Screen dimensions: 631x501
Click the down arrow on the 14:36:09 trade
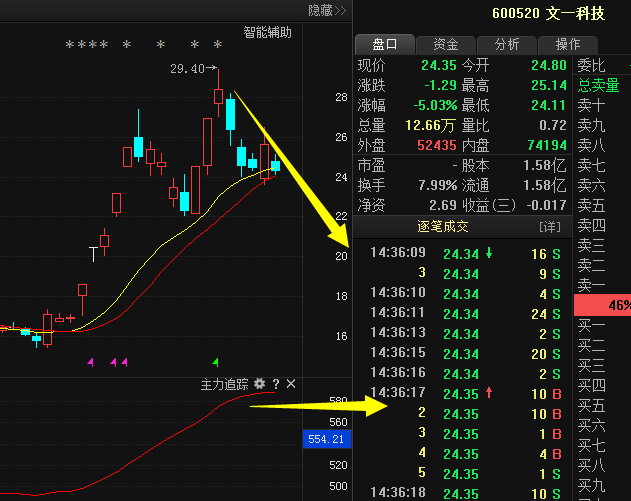[x=489, y=253]
